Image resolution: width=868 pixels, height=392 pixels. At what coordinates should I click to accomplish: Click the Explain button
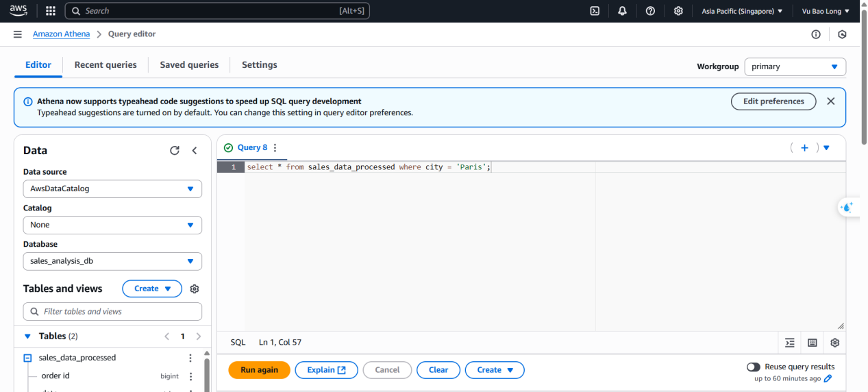pyautogui.click(x=327, y=370)
